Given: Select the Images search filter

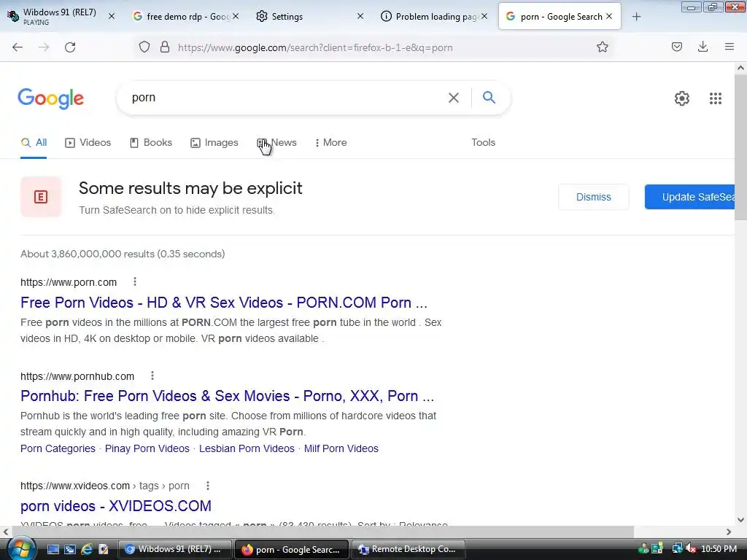Looking at the screenshot, I should click(214, 142).
